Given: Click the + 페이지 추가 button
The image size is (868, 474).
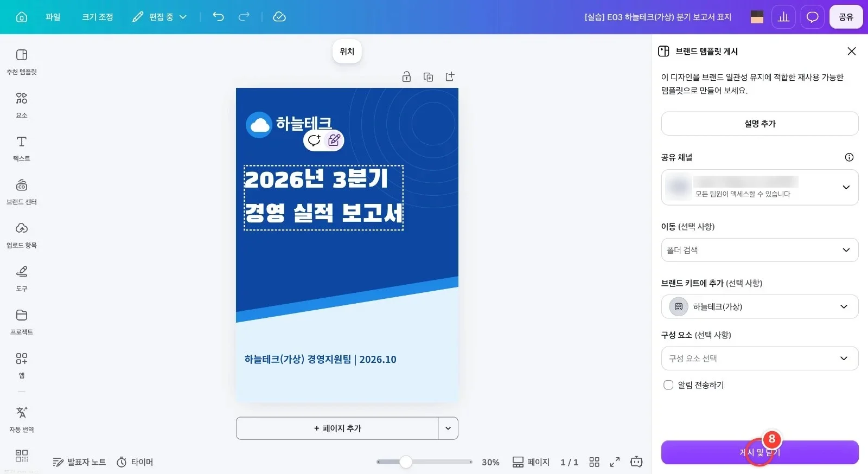Looking at the screenshot, I should coord(337,428).
